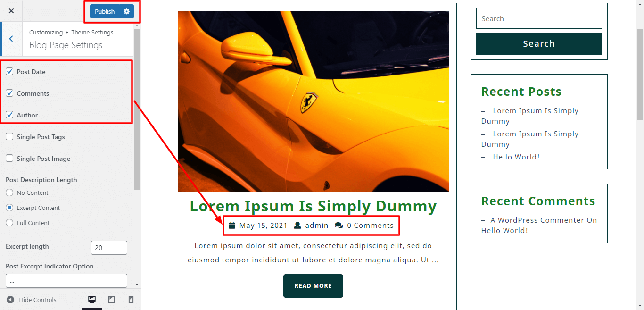Viewport: 644px width, 310px height.
Task: Click the Hide Controls arrow icon
Action: coord(10,300)
